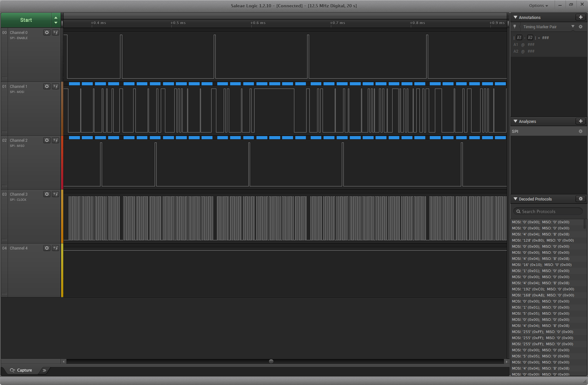Click the scrollbar left arrow
This screenshot has height=385, width=588.
coord(64,362)
